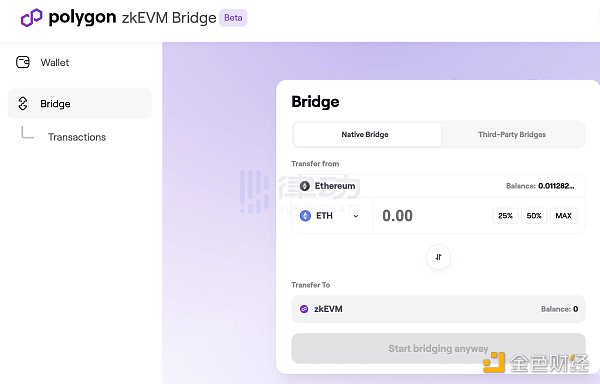Switch to Third-Party Bridges tab

coord(512,134)
